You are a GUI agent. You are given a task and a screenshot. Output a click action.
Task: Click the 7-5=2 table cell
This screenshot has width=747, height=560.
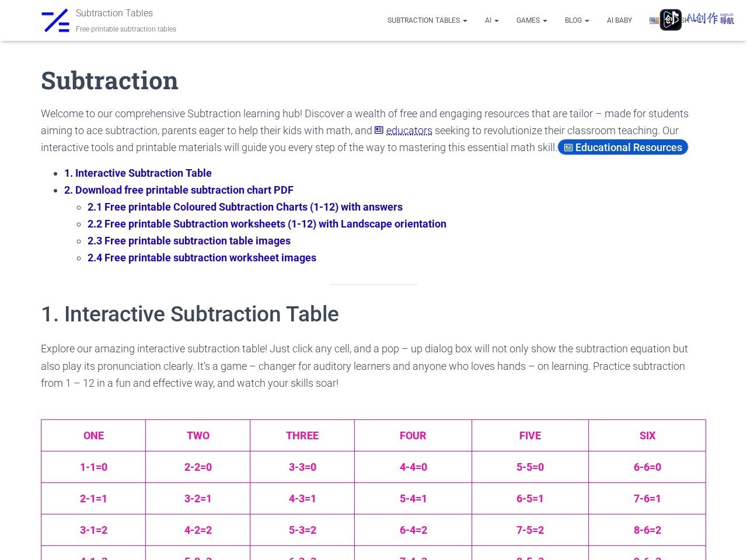(530, 530)
